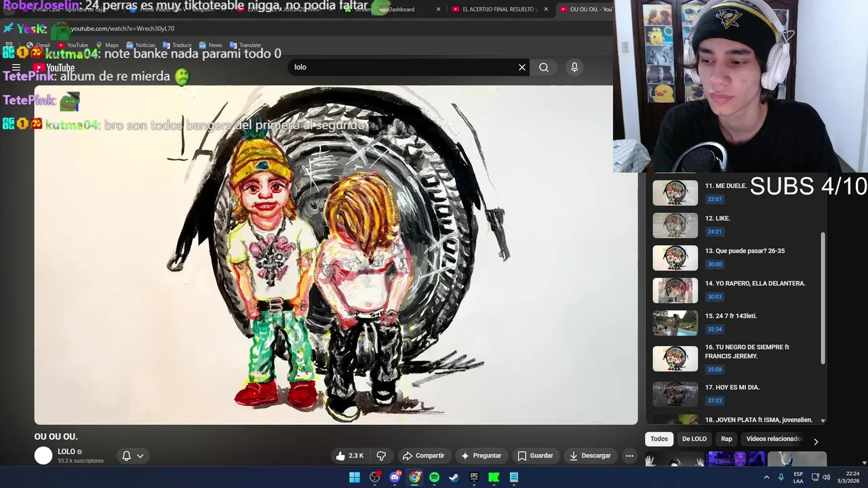Run search with the magnifier button
This screenshot has width=868, height=488.
544,67
